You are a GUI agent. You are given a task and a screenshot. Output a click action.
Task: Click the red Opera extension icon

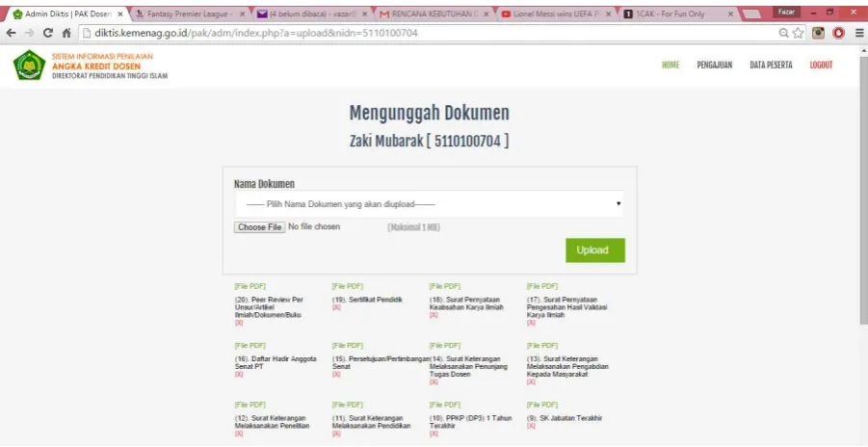pos(839,33)
